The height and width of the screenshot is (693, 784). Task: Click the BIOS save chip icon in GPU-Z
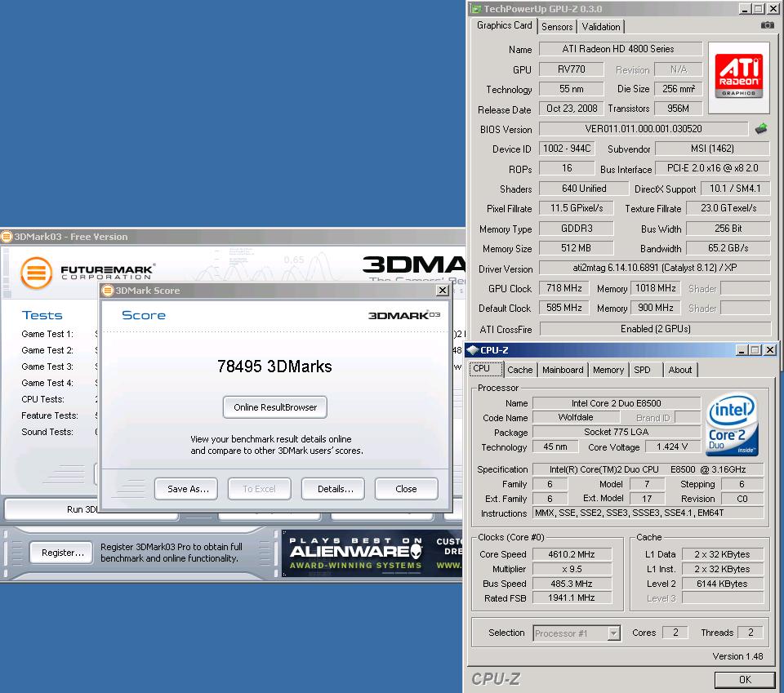point(761,129)
